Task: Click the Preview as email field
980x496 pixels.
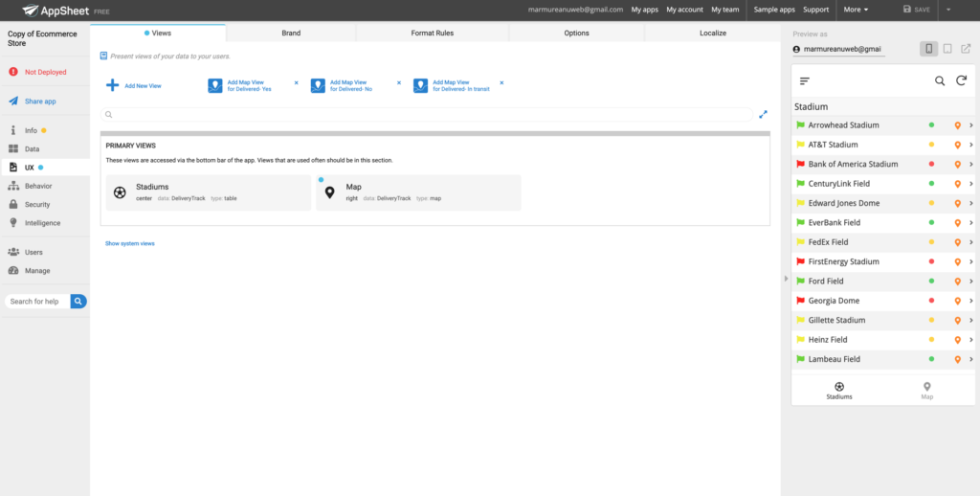Action: click(x=838, y=49)
